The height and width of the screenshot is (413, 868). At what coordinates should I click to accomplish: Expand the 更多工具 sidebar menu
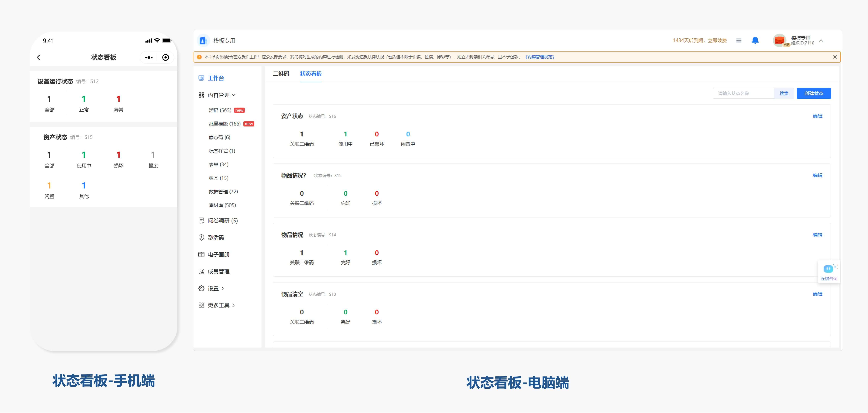click(219, 305)
